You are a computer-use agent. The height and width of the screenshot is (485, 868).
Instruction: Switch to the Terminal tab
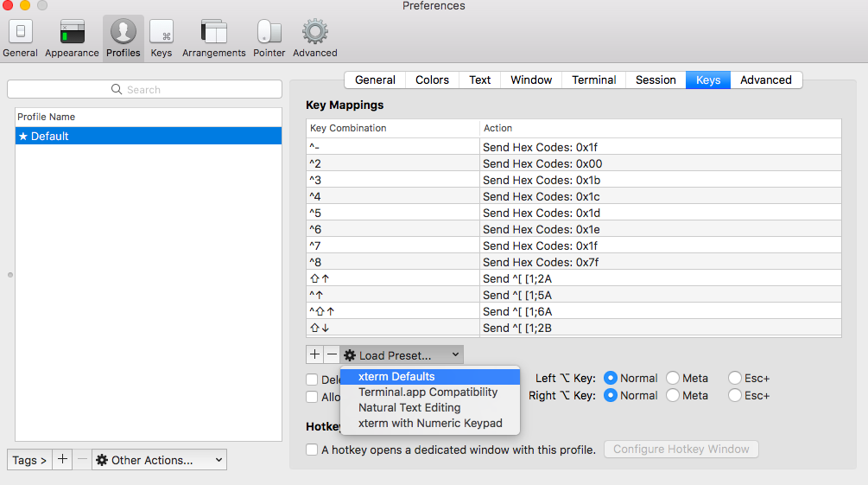[x=593, y=80]
